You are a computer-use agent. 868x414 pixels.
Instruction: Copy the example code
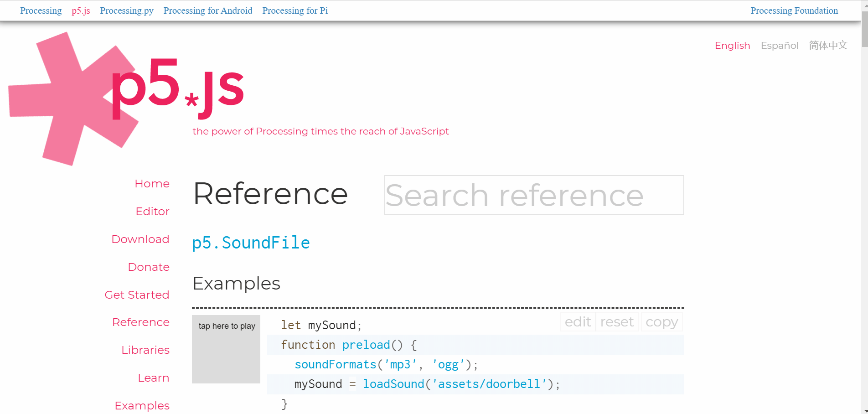[661, 322]
